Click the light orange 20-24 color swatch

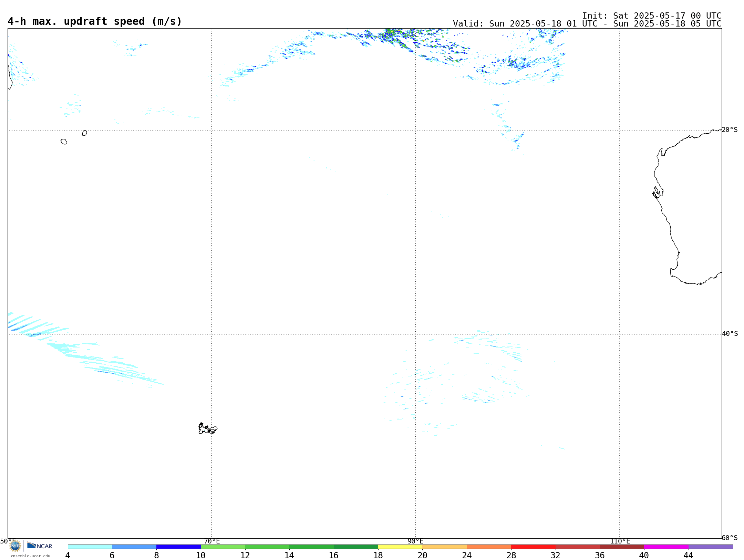click(x=445, y=547)
